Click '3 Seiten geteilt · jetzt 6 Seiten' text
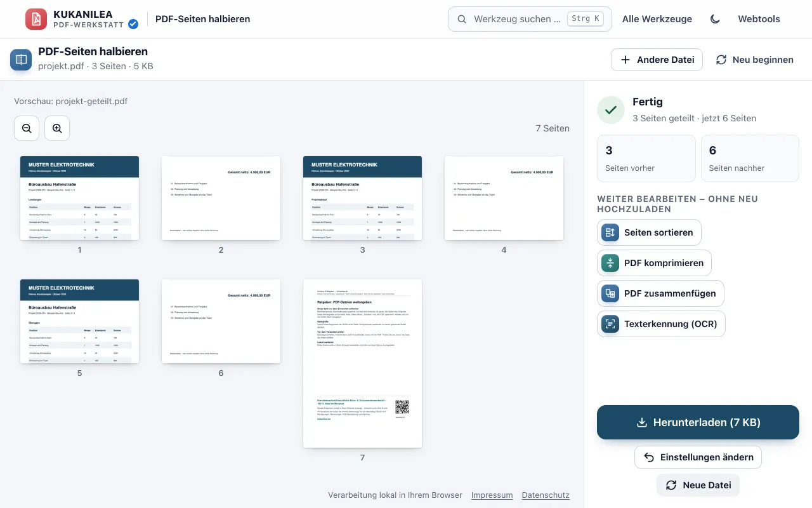This screenshot has height=508, width=812. [x=694, y=118]
